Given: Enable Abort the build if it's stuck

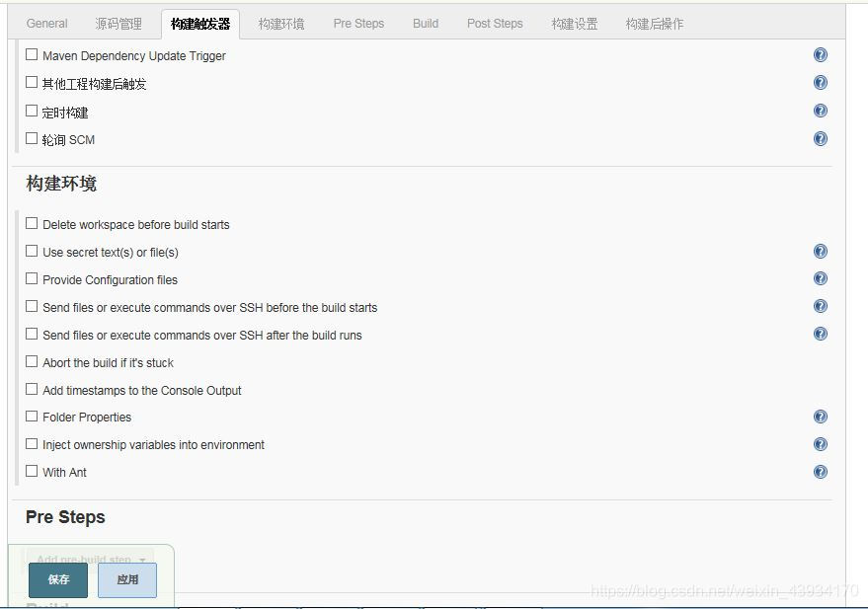Looking at the screenshot, I should 32,361.
